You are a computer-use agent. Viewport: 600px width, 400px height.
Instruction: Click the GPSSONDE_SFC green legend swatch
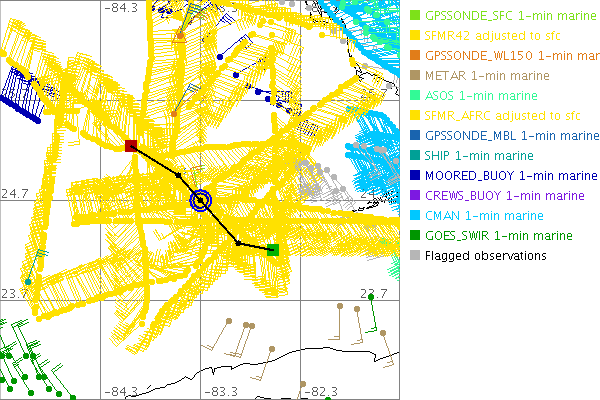[x=415, y=16]
